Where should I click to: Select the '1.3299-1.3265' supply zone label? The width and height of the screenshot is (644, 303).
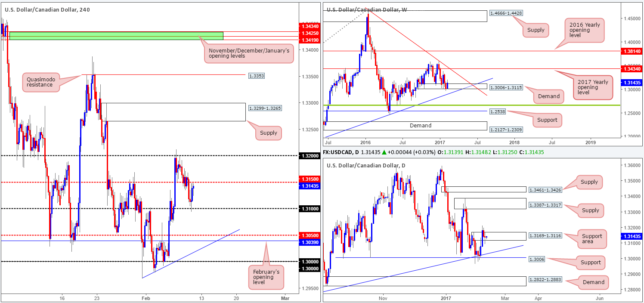265,108
